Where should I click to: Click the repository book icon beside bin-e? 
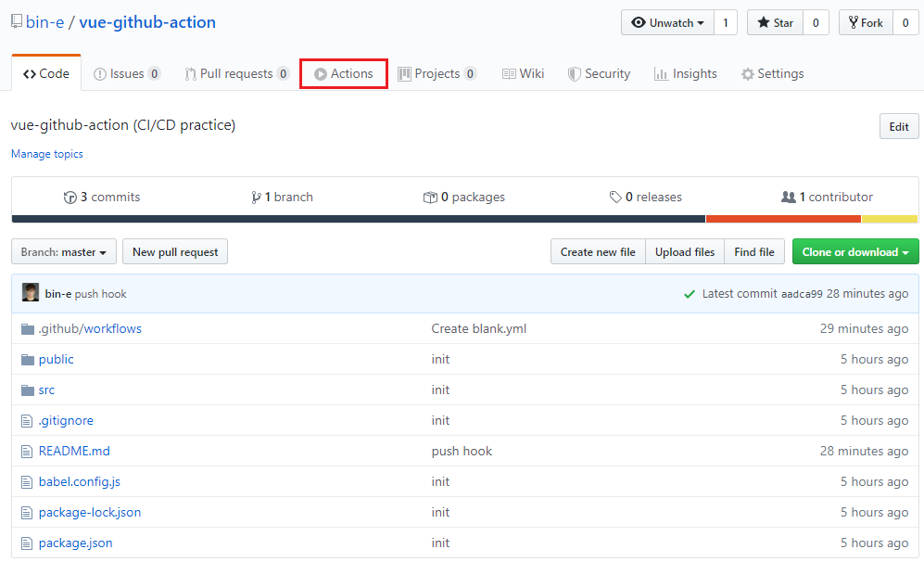pyautogui.click(x=17, y=22)
